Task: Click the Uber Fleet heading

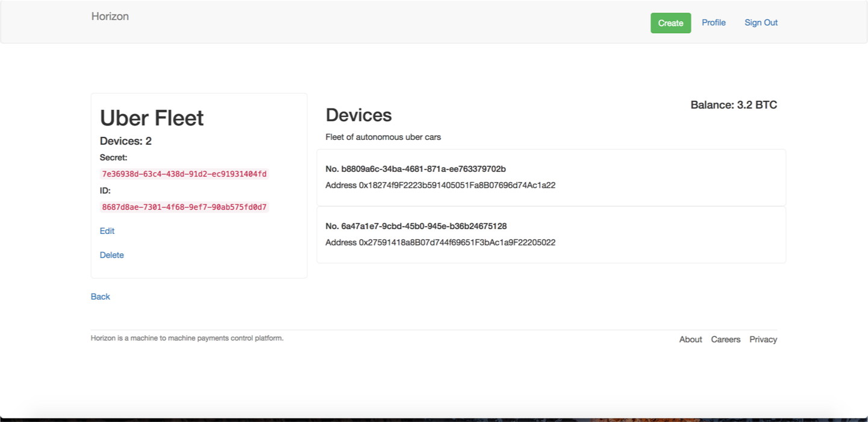Action: point(152,118)
